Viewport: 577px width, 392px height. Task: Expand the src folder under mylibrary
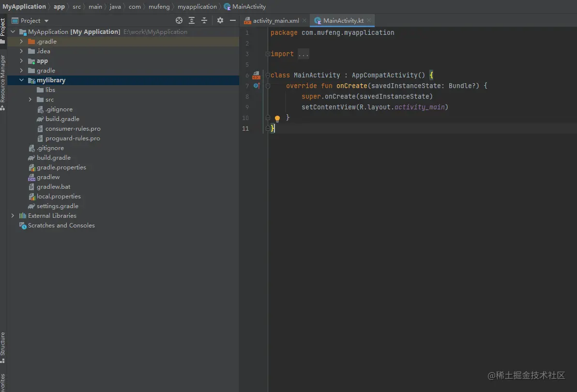[x=30, y=100]
